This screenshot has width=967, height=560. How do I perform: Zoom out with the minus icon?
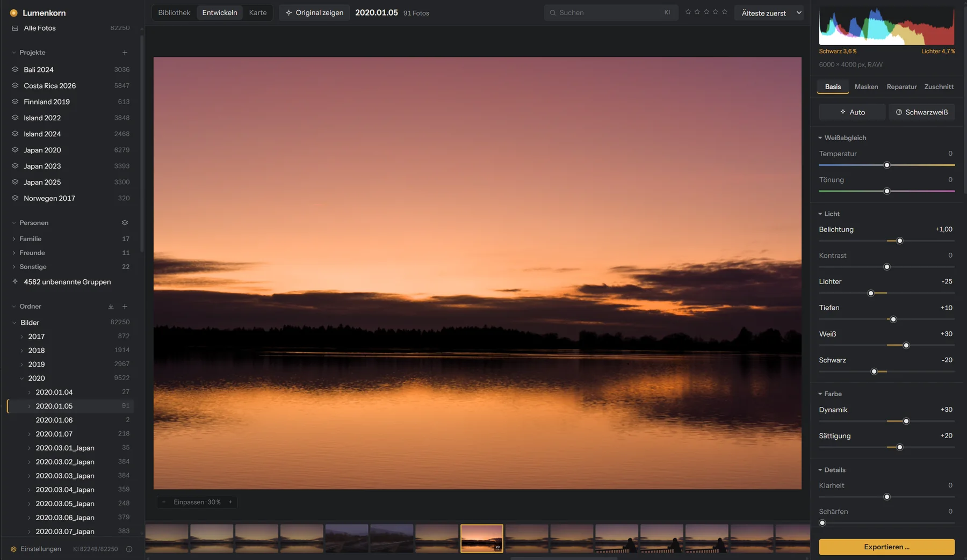click(x=164, y=502)
